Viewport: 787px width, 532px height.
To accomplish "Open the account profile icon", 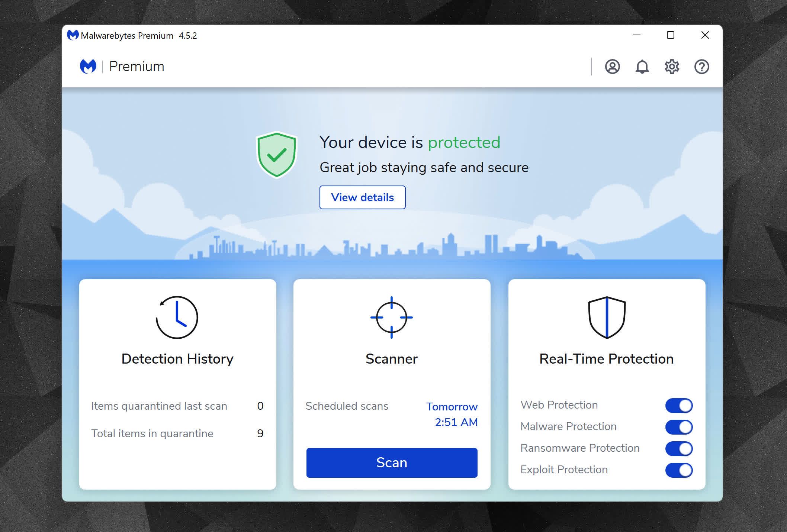I will coord(612,67).
